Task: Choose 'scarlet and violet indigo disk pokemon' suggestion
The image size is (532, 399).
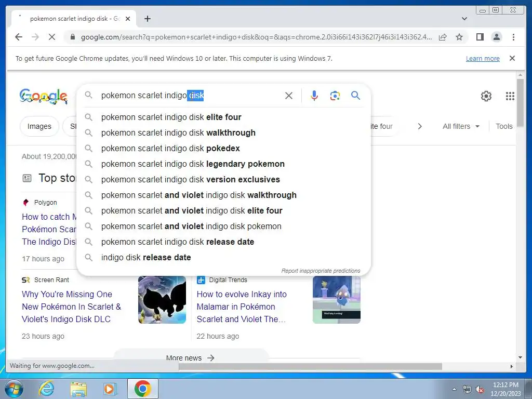Action: click(x=223, y=227)
